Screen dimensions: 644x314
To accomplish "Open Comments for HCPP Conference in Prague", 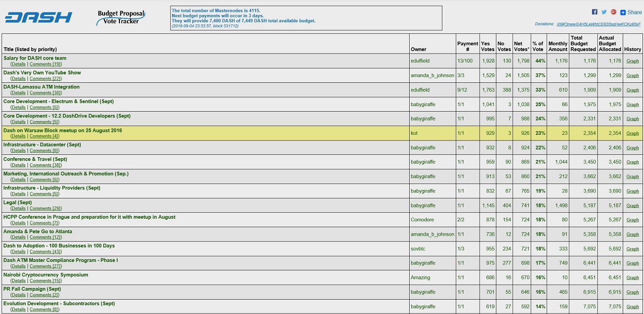I will coord(45,223).
